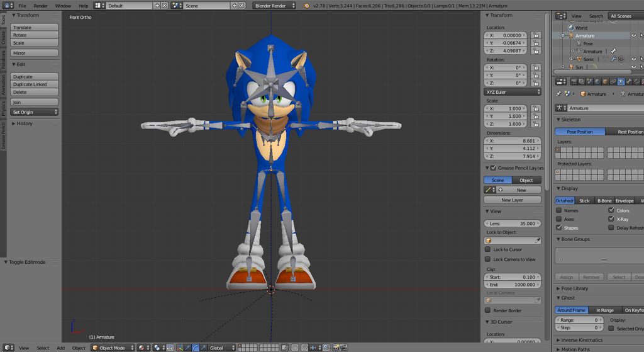This screenshot has height=352, width=644.
Task: Enable the Axes display checkbox
Action: tap(558, 219)
